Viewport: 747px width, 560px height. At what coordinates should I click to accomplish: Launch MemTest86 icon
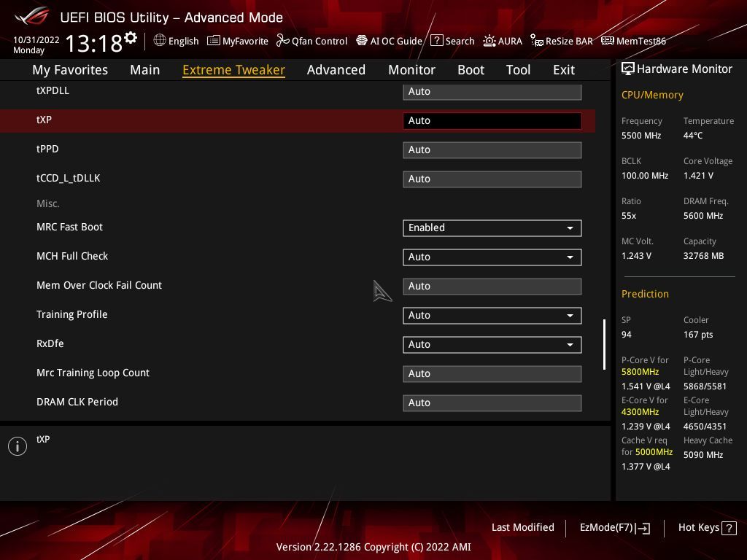[608, 41]
